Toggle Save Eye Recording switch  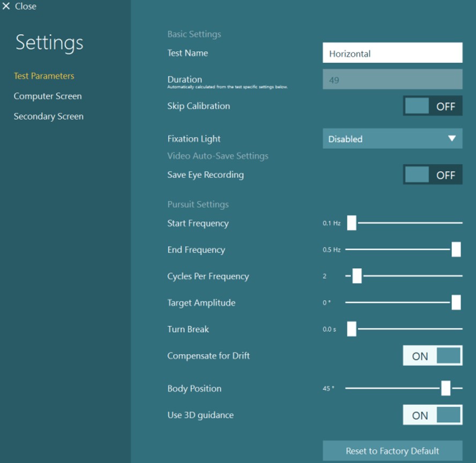433,175
